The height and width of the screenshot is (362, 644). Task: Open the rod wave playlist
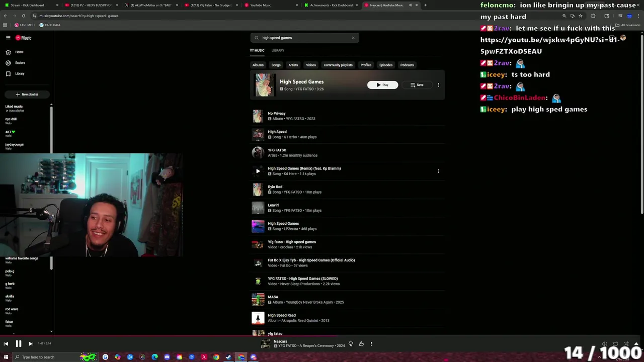pyautogui.click(x=26, y=310)
